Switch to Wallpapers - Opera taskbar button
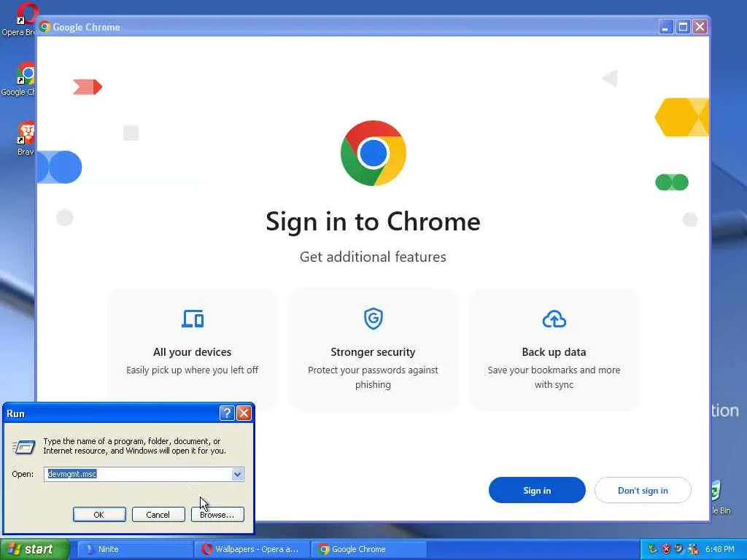The width and height of the screenshot is (747, 560). point(252,549)
